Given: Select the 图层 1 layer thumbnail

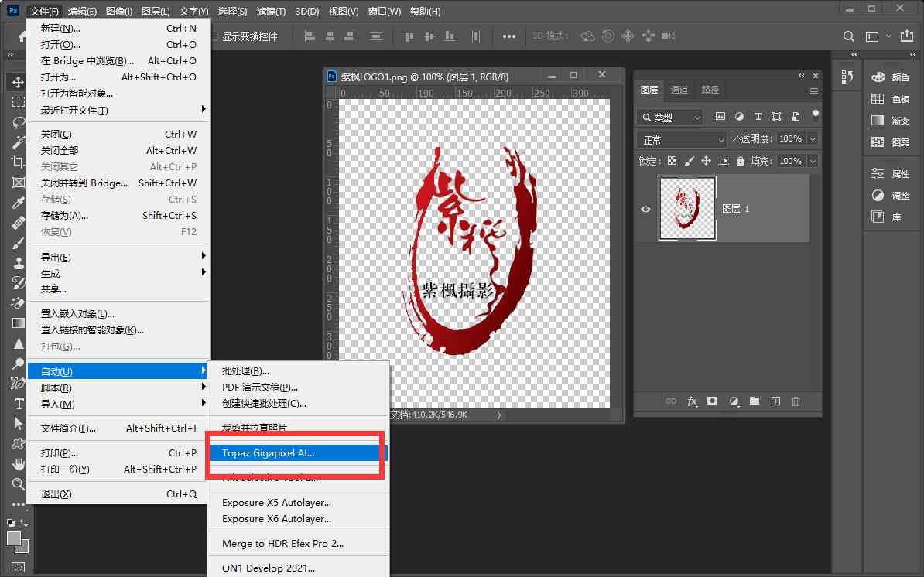Looking at the screenshot, I should coord(687,208).
